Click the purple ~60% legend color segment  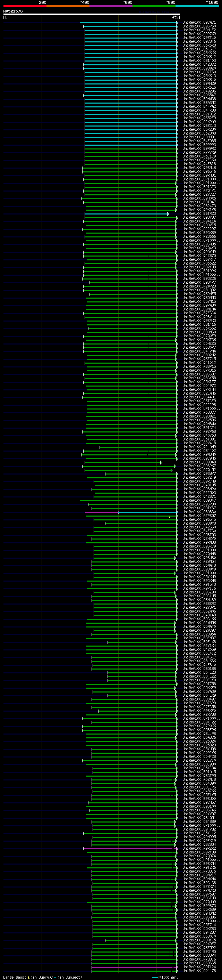(x=111, y=6)
